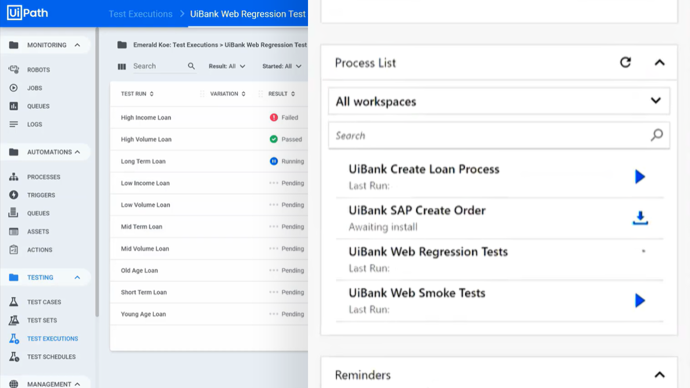690x388 pixels.
Task: Click the search icon in Process List
Action: (657, 135)
